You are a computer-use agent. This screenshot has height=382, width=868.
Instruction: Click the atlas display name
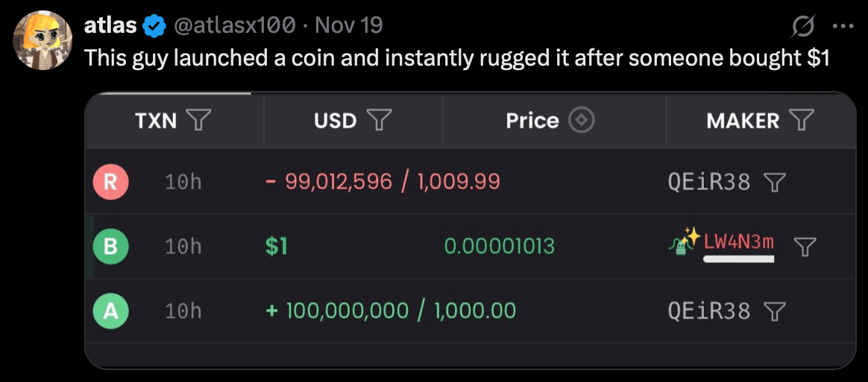(110, 25)
